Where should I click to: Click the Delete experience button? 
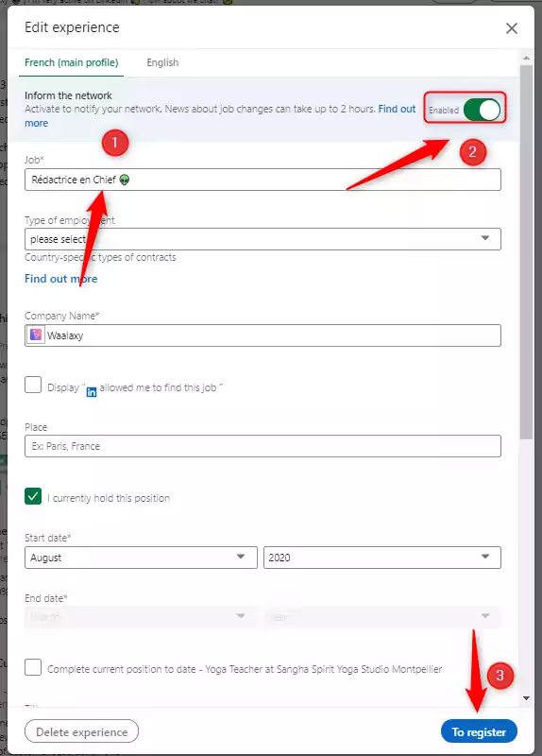click(x=81, y=731)
